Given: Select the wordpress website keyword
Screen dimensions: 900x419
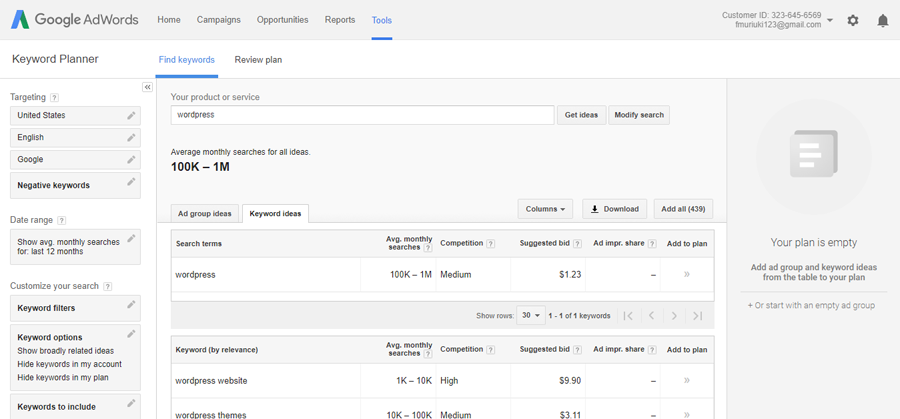Looking at the screenshot, I should coord(211,381).
